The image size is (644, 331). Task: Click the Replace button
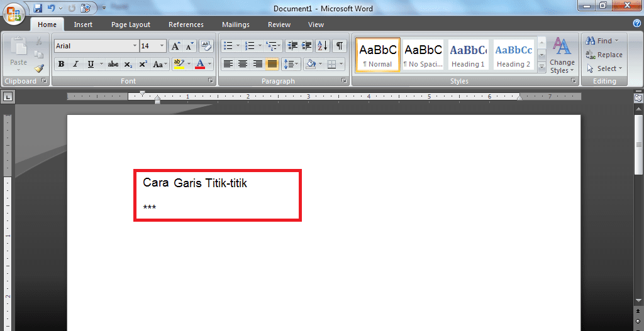click(x=604, y=55)
